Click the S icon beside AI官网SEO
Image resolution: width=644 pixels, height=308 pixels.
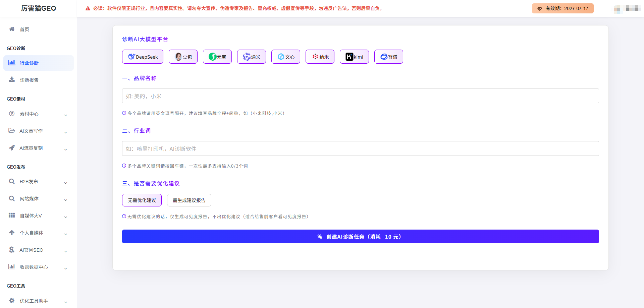12,249
